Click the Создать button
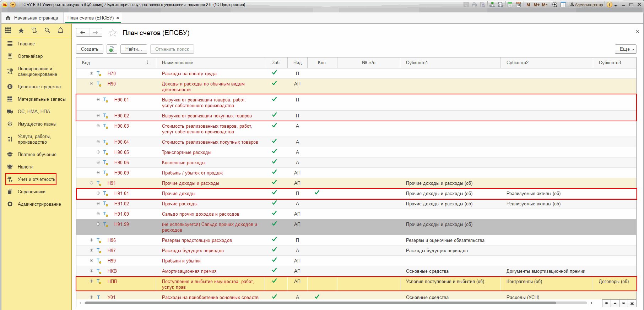The image size is (644, 310). tap(90, 49)
